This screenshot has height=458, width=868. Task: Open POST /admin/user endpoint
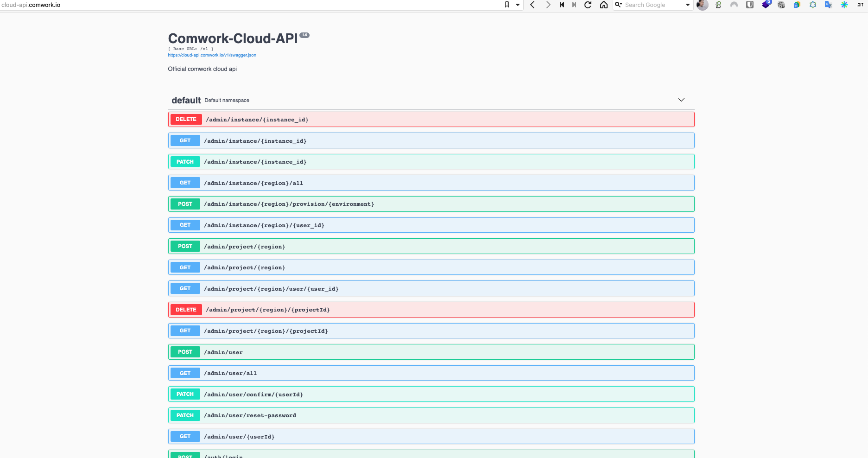coord(431,352)
